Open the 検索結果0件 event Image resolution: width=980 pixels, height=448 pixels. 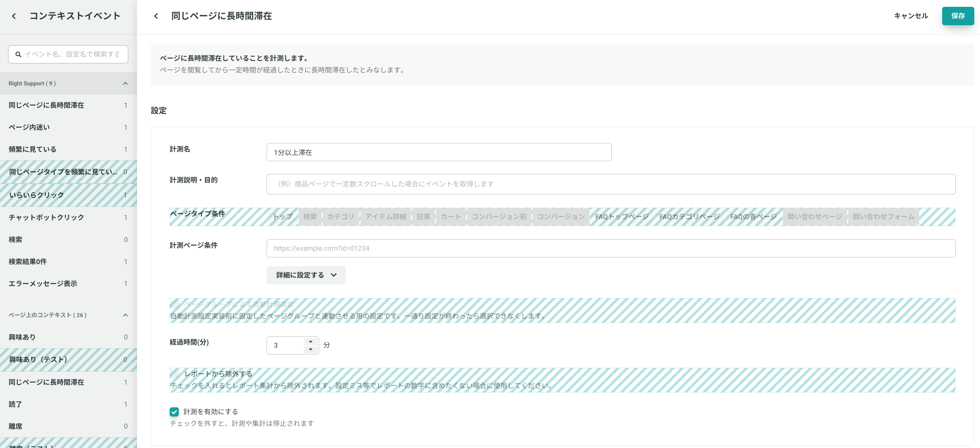point(68,262)
